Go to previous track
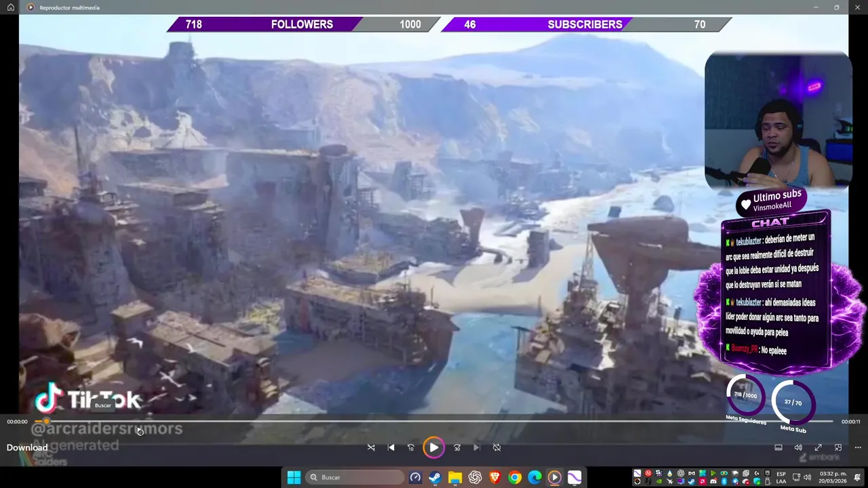Screen dimensions: 868x488 (x=391, y=447)
